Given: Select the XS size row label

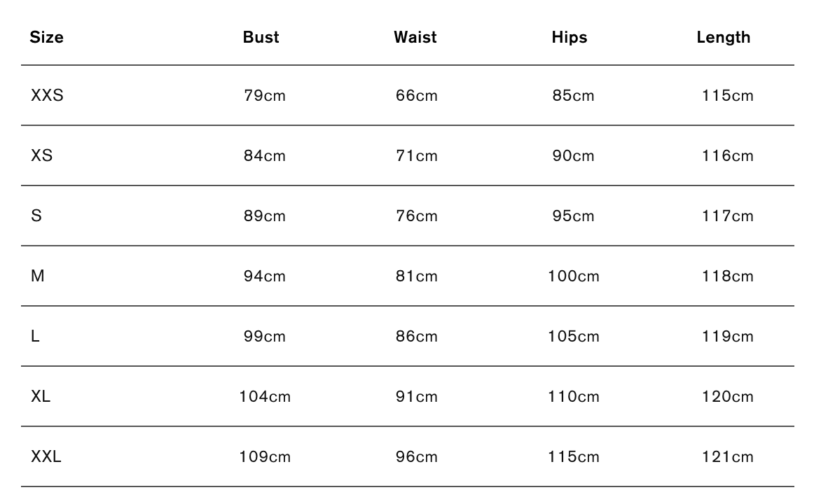Looking at the screenshot, I should (x=42, y=156).
